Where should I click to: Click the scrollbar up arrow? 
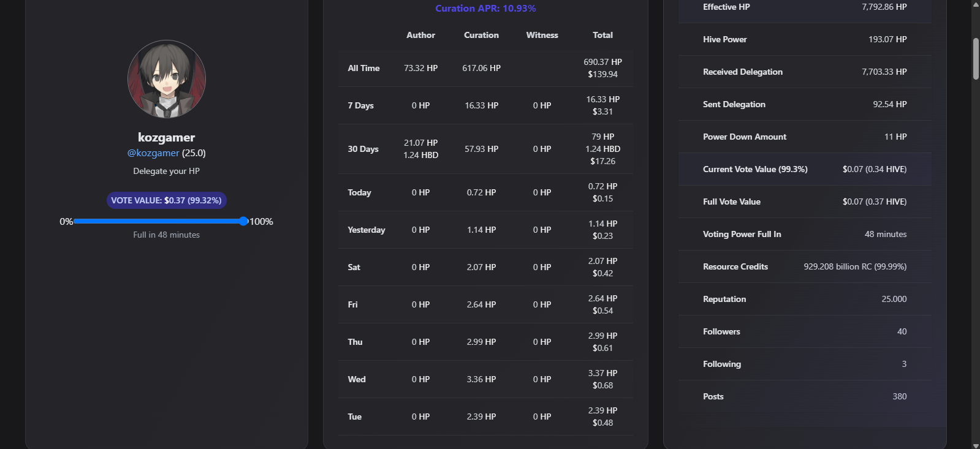point(976,4)
